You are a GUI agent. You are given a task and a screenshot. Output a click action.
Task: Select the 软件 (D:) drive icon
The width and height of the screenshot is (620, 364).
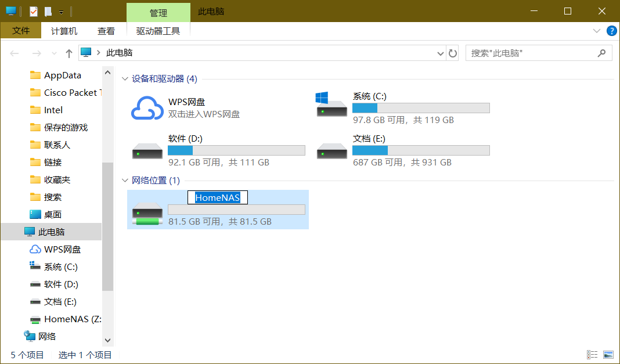(147, 150)
